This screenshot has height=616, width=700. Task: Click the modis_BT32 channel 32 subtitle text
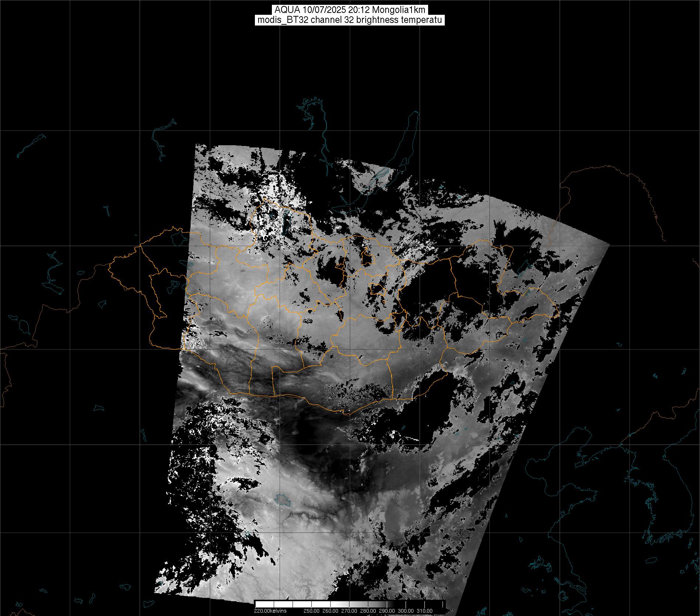coord(349,20)
